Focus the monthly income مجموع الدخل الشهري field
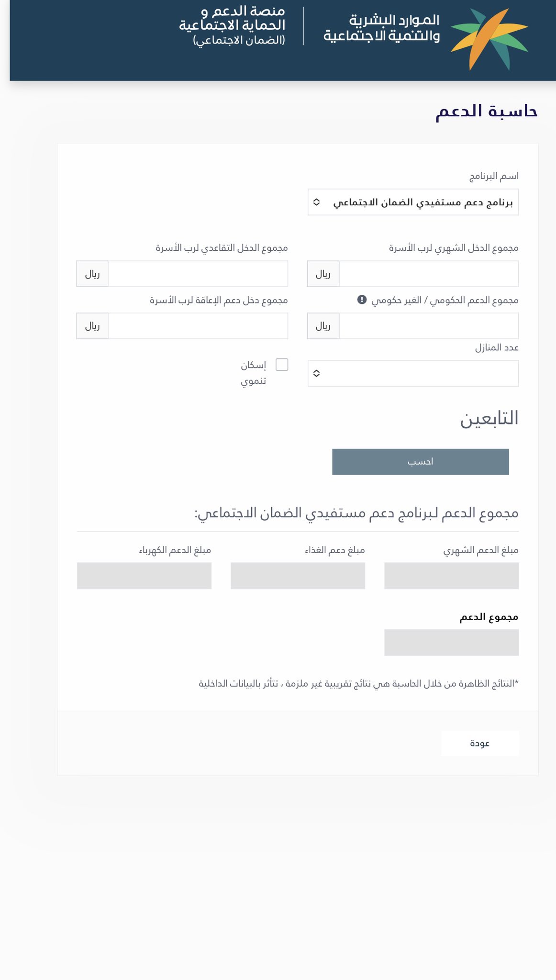 428,274
